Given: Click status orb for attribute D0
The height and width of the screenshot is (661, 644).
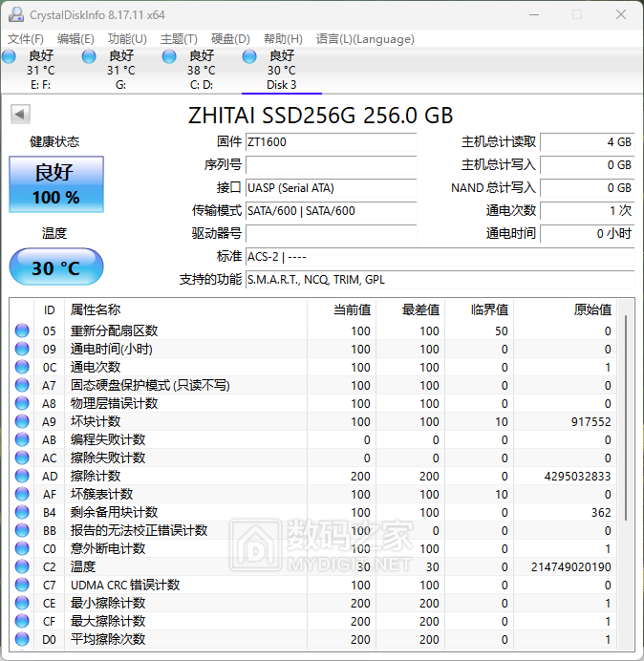Looking at the screenshot, I should (22, 639).
